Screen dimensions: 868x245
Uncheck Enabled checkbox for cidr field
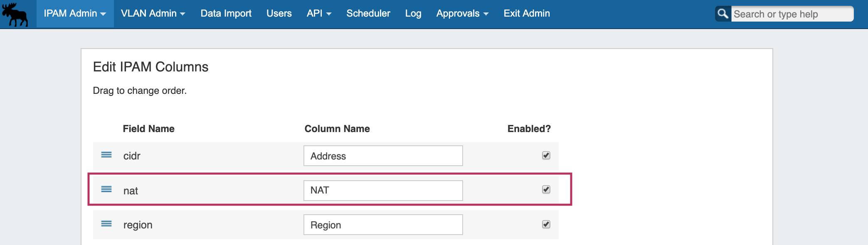pyautogui.click(x=546, y=155)
